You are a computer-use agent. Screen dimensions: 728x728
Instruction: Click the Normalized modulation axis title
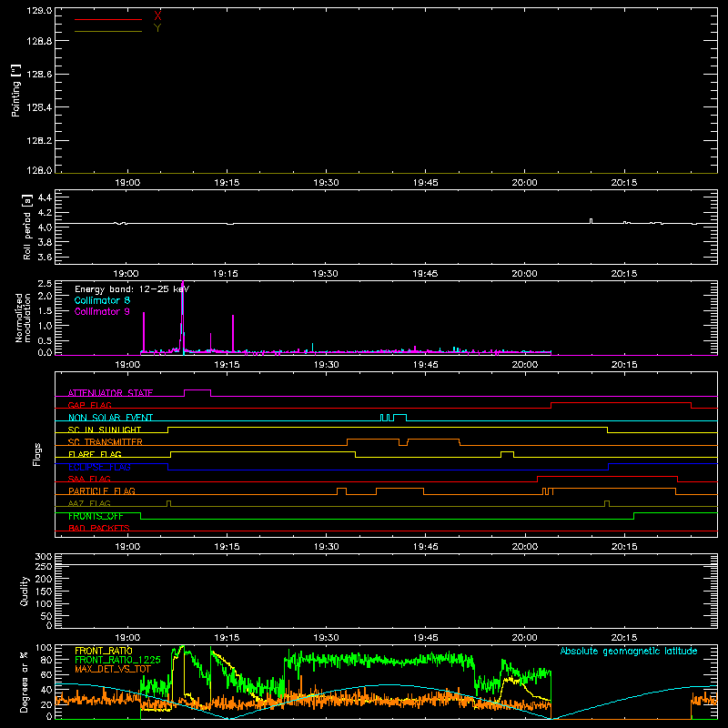click(22, 318)
